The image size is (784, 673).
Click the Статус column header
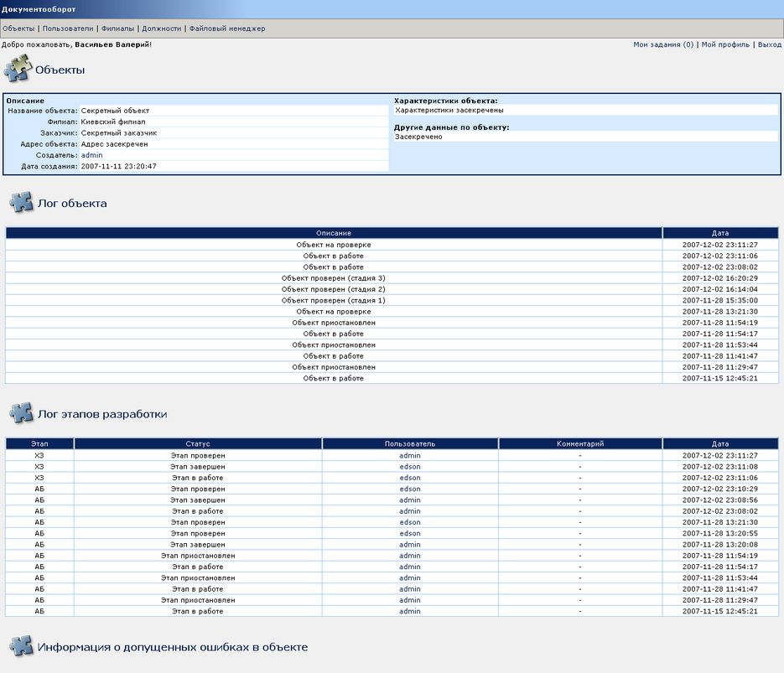198,443
